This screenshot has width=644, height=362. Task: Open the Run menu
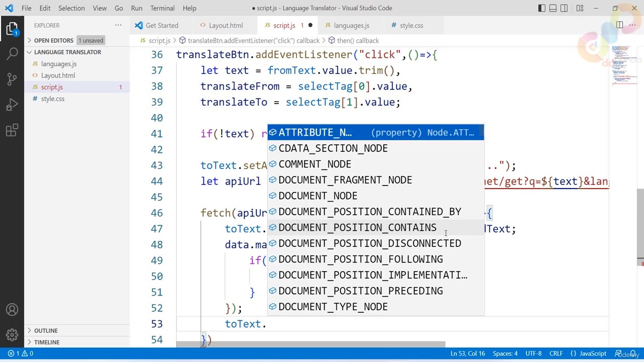(136, 8)
